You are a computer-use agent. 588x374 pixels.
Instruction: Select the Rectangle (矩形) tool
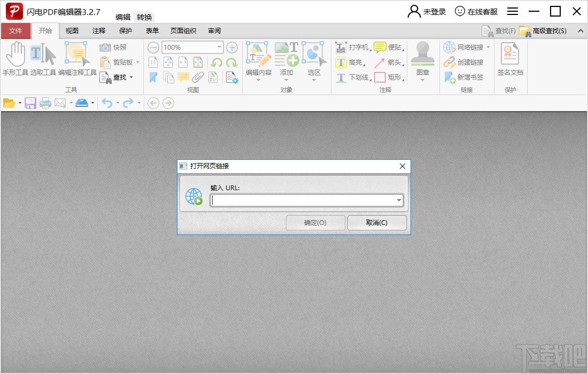click(x=389, y=77)
